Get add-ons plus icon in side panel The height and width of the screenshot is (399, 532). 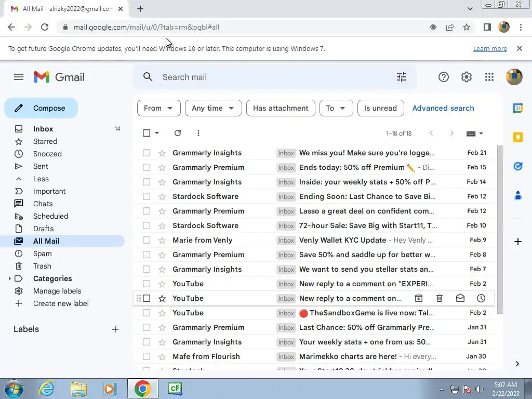(518, 242)
